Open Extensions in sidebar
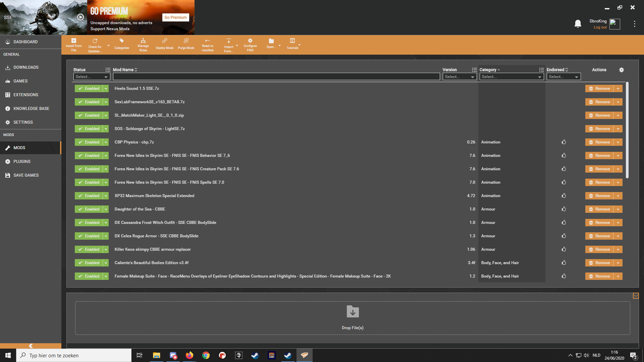644x362 pixels. pyautogui.click(x=31, y=95)
